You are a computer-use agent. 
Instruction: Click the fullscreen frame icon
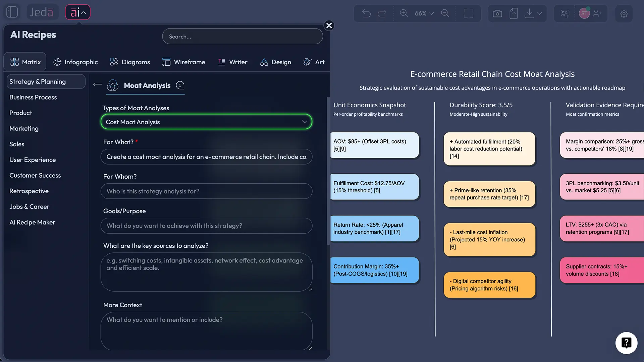tap(469, 13)
